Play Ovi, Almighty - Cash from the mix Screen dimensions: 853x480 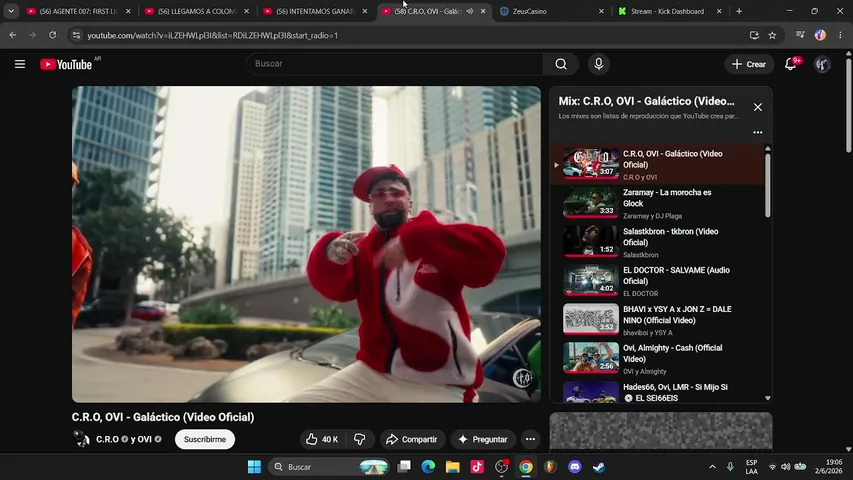(657, 359)
